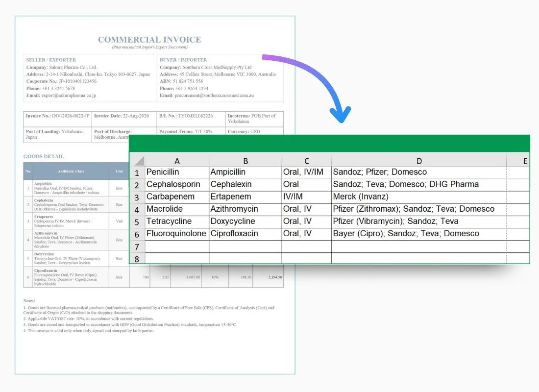
Task: Select row 1 header in spreadsheet
Action: coord(137,172)
